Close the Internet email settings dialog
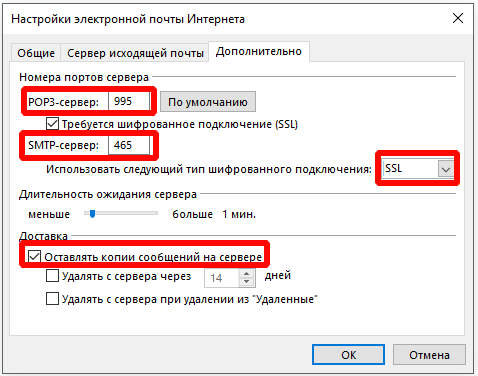478x376 pixels. coord(458,18)
